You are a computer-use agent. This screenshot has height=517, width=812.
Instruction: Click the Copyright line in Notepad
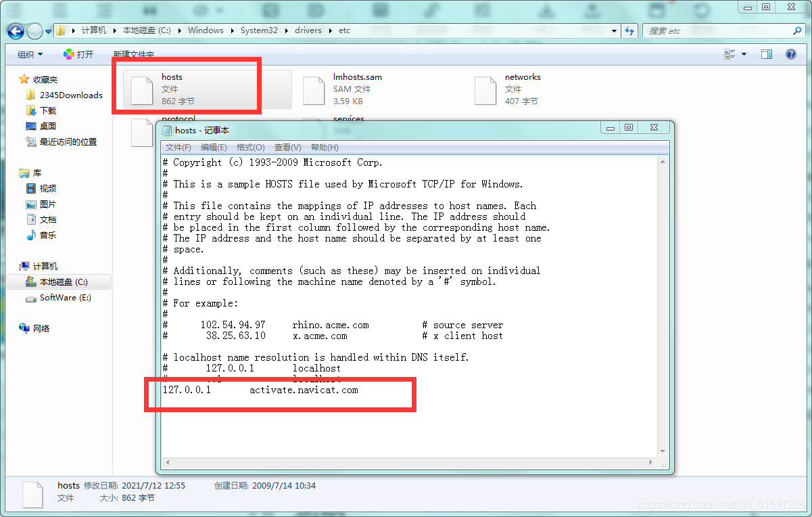(272, 162)
